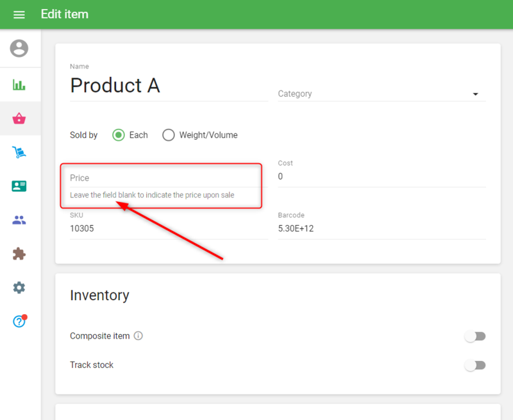Open the Items basket icon

pos(19,119)
